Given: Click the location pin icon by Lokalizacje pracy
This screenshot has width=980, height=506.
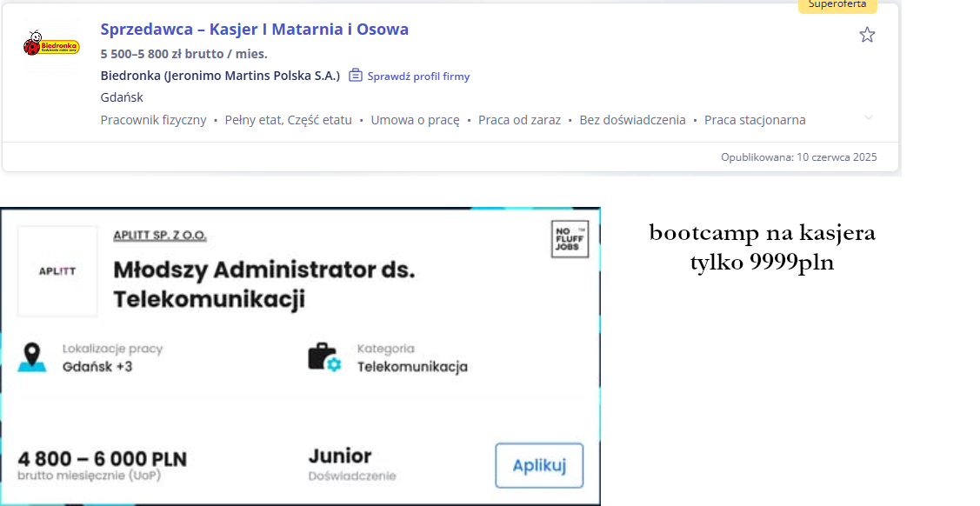Looking at the screenshot, I should [32, 357].
